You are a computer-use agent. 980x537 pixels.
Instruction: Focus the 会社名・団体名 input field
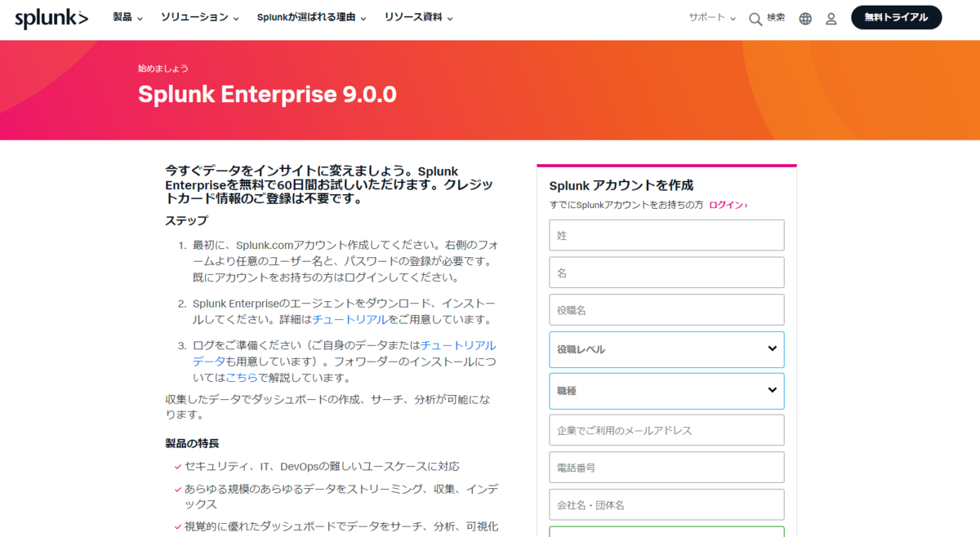point(666,505)
